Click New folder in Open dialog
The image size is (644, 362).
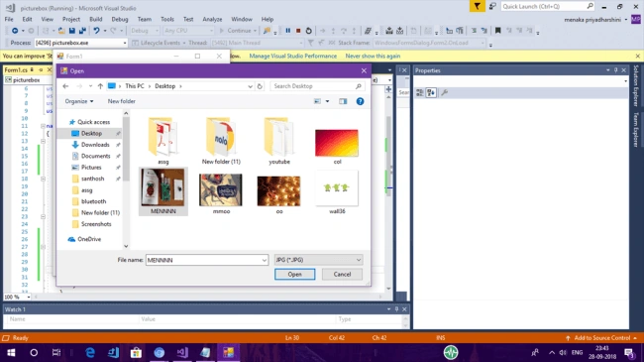pyautogui.click(x=121, y=101)
